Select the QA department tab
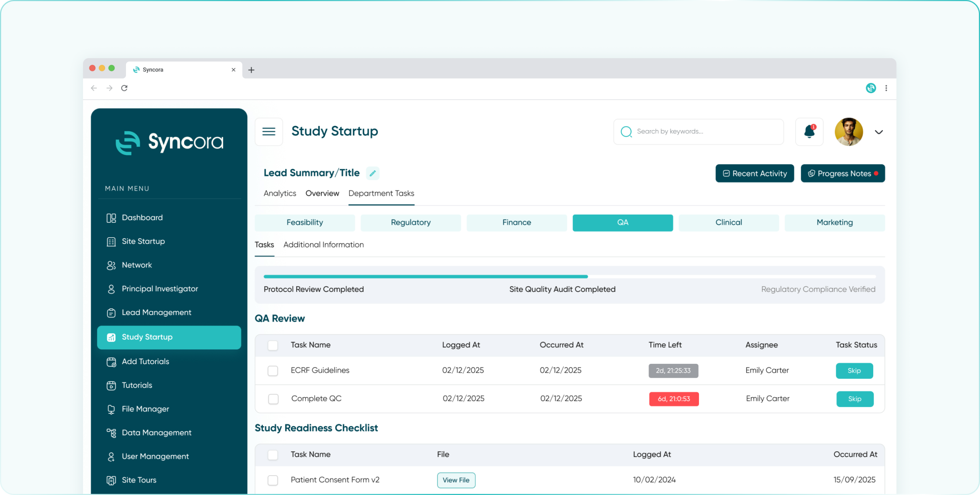The height and width of the screenshot is (495, 980). click(x=623, y=223)
